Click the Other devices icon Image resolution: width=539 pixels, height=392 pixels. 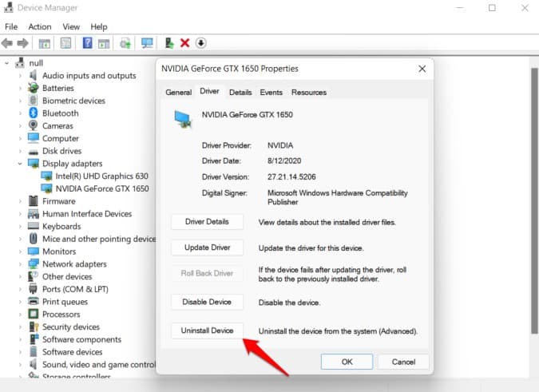click(x=34, y=276)
